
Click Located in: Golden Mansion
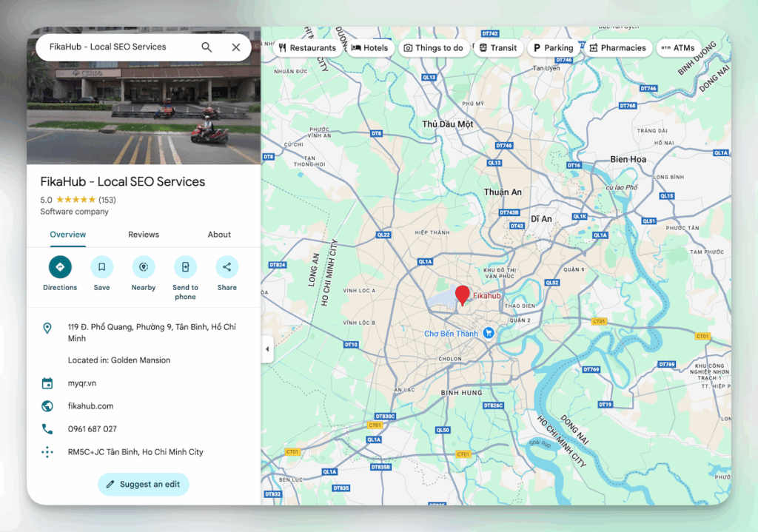[119, 360]
